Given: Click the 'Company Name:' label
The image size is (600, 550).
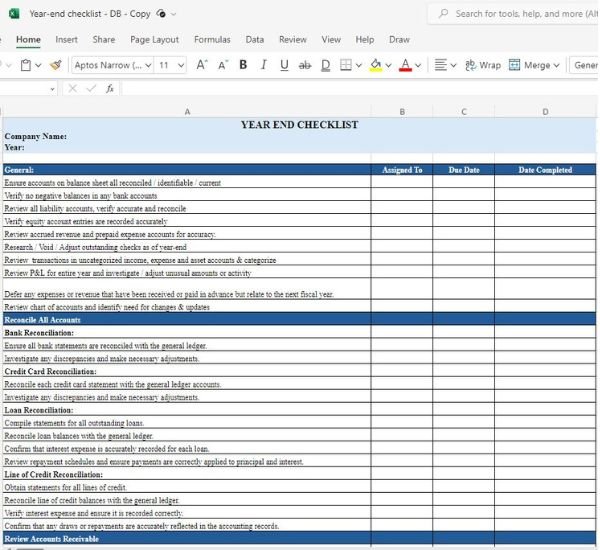Looking at the screenshot, I should (x=36, y=136).
